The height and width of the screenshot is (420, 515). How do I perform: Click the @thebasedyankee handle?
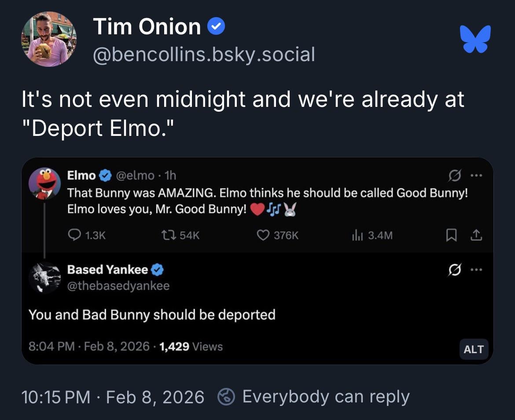pos(118,286)
